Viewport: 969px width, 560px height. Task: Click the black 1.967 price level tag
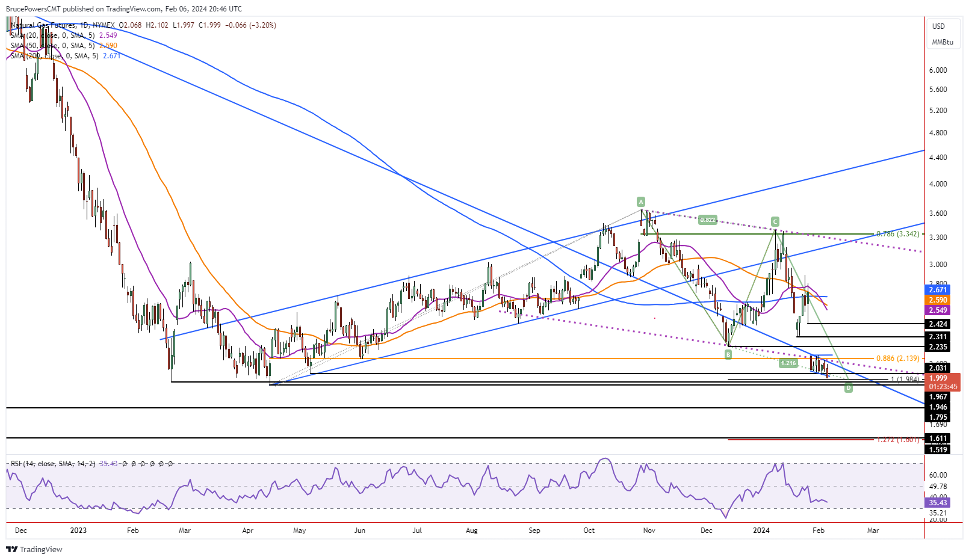pyautogui.click(x=938, y=397)
